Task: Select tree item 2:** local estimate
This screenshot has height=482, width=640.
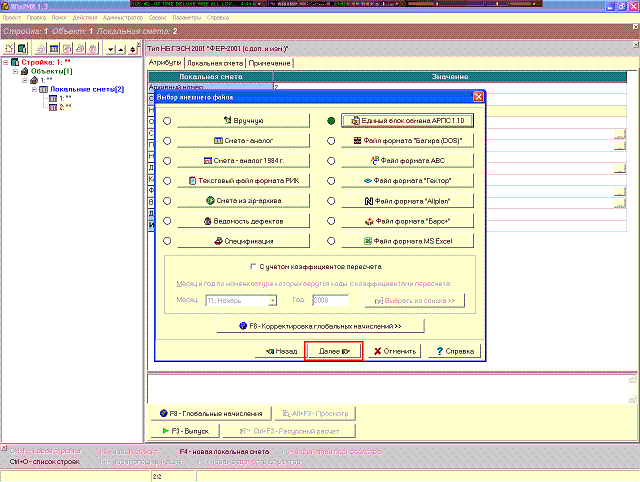Action: pos(65,107)
